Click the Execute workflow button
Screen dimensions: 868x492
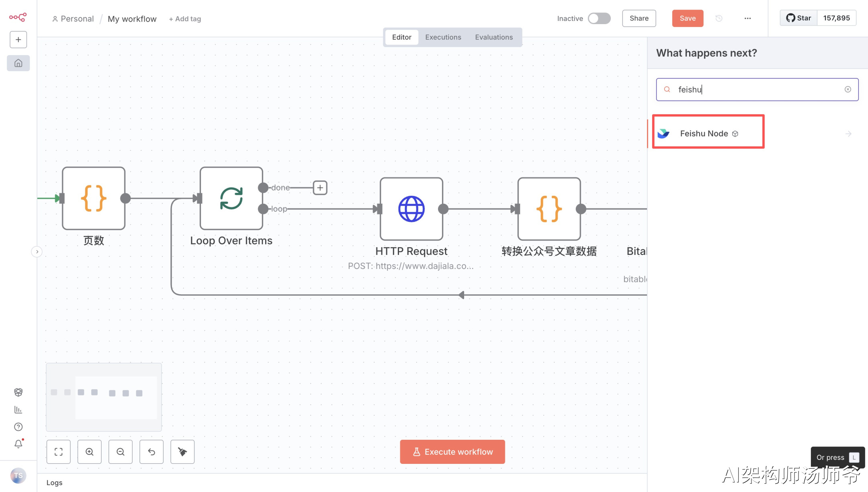coord(452,452)
